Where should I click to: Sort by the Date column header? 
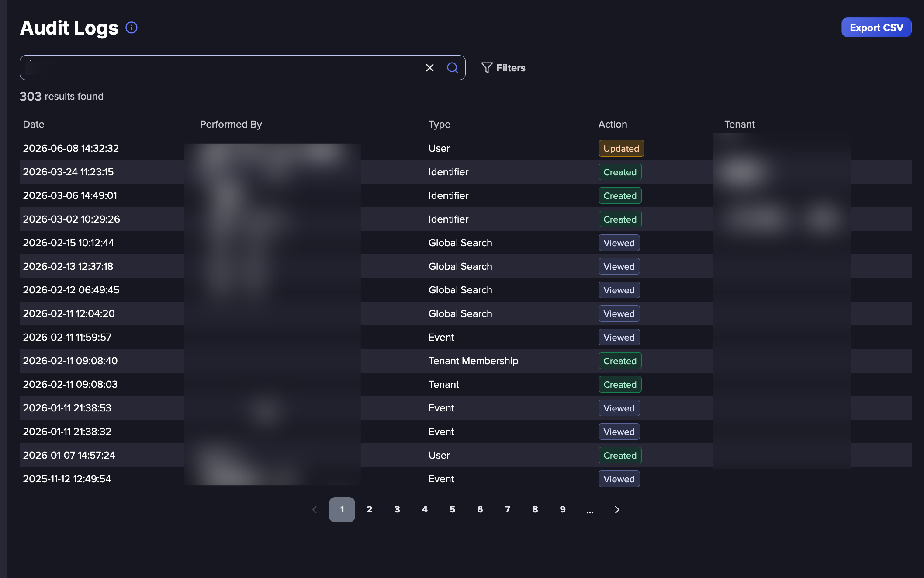click(x=34, y=124)
